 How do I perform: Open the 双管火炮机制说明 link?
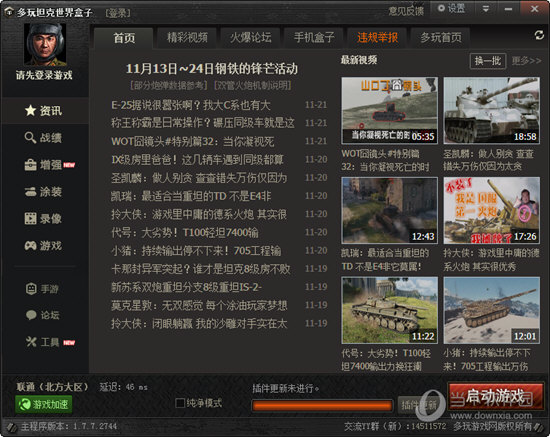(x=252, y=85)
